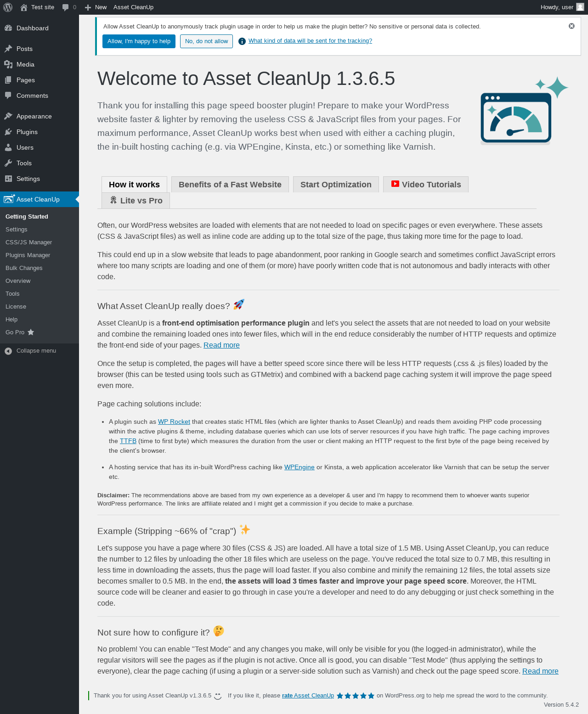588x714 pixels.
Task: Open the Help submenu item
Action: [x=11, y=320]
